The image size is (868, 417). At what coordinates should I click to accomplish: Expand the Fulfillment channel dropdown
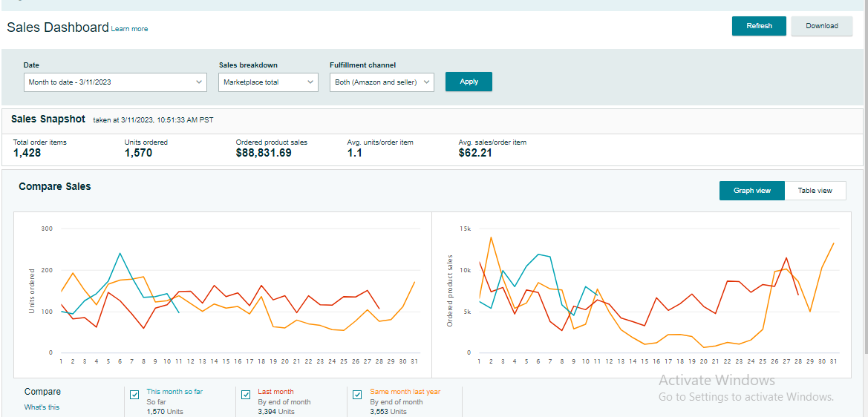click(381, 82)
